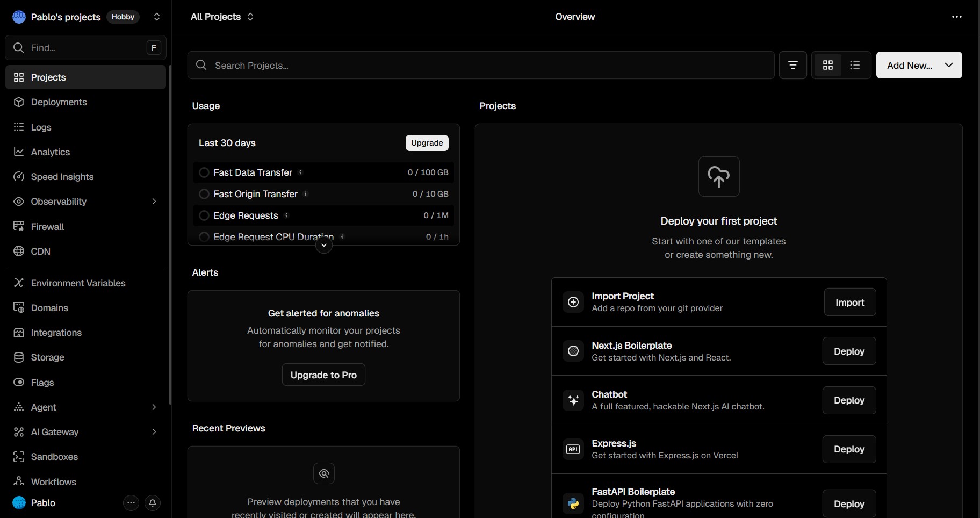Click Fast Origin Transfer info icon
This screenshot has height=518, width=980.
click(306, 194)
